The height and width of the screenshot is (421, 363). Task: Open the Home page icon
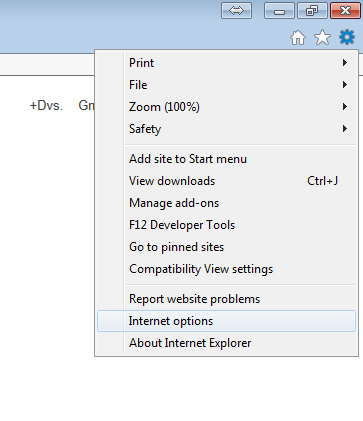click(x=298, y=37)
